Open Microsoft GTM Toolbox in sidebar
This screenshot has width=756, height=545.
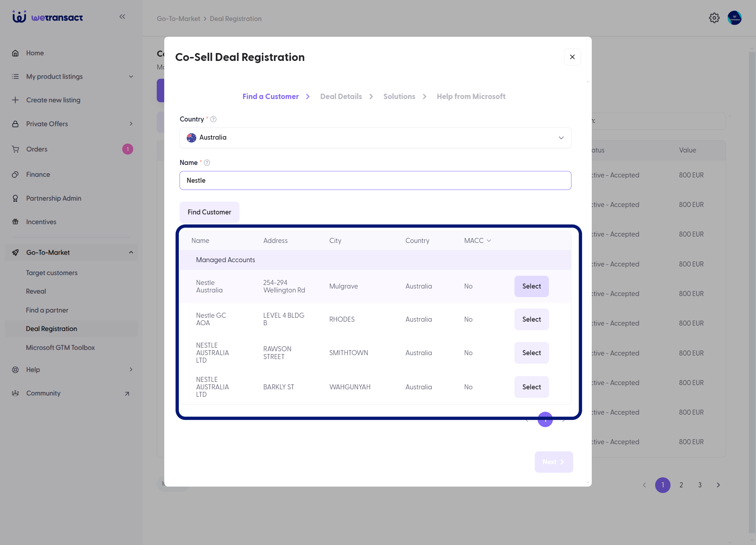coord(60,348)
